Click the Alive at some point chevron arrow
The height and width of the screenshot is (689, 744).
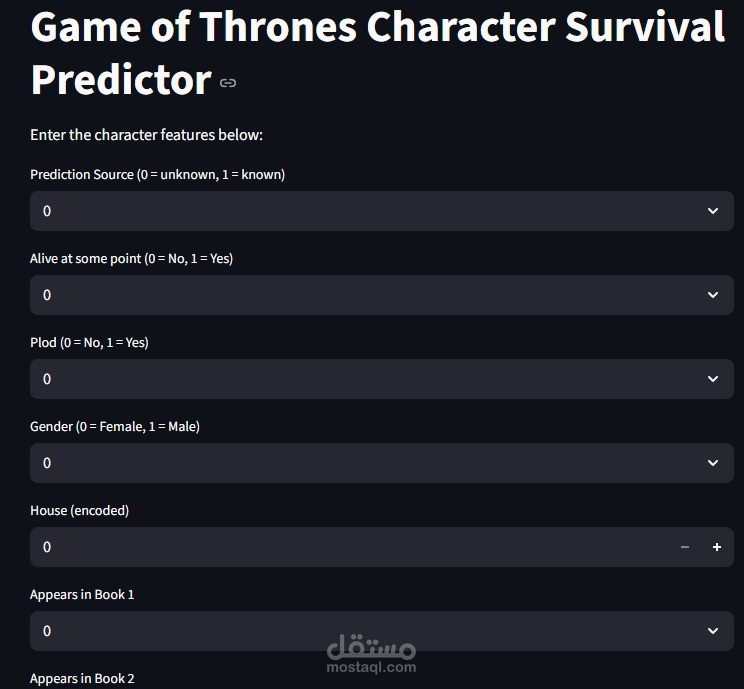713,295
